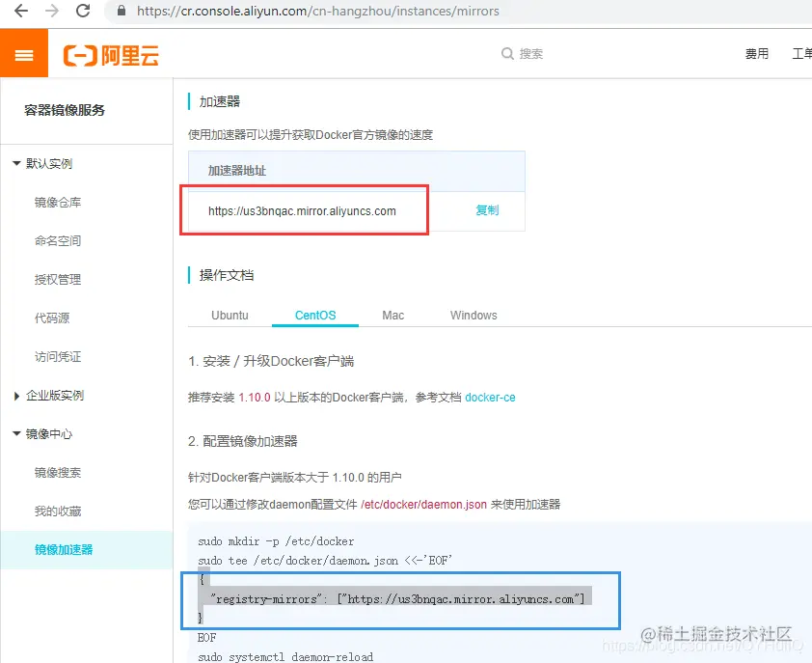The image size is (812, 663).
Task: Open 访问凭证 in sidebar
Action: pos(58,357)
